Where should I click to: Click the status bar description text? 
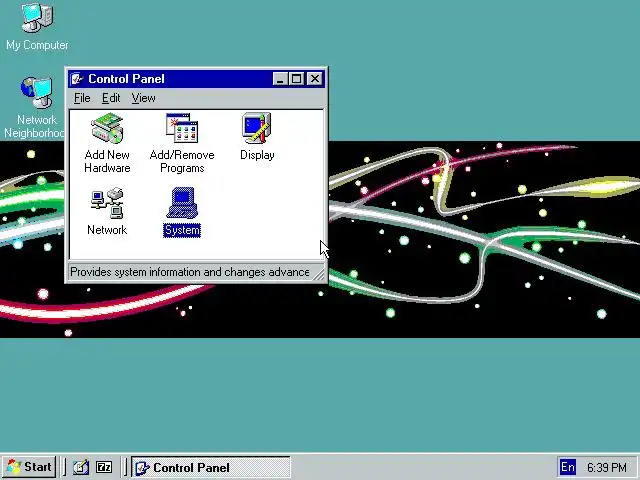tap(190, 272)
